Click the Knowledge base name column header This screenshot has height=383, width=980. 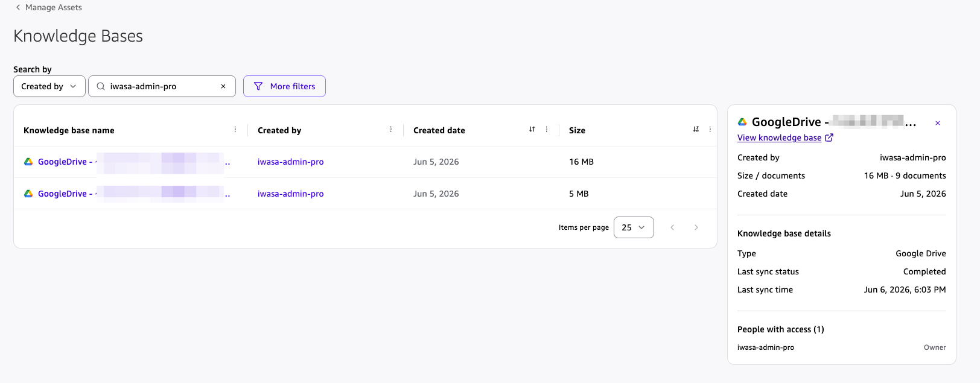click(69, 130)
